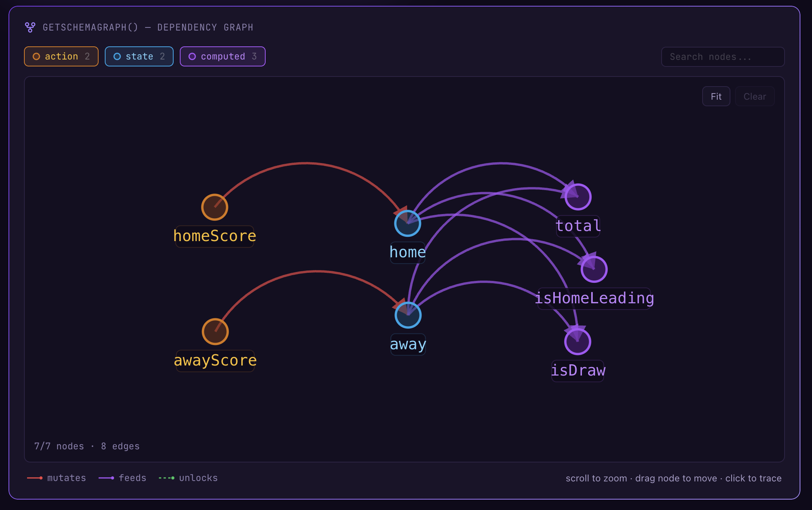Toggle the computed node filter chip

(x=223, y=56)
